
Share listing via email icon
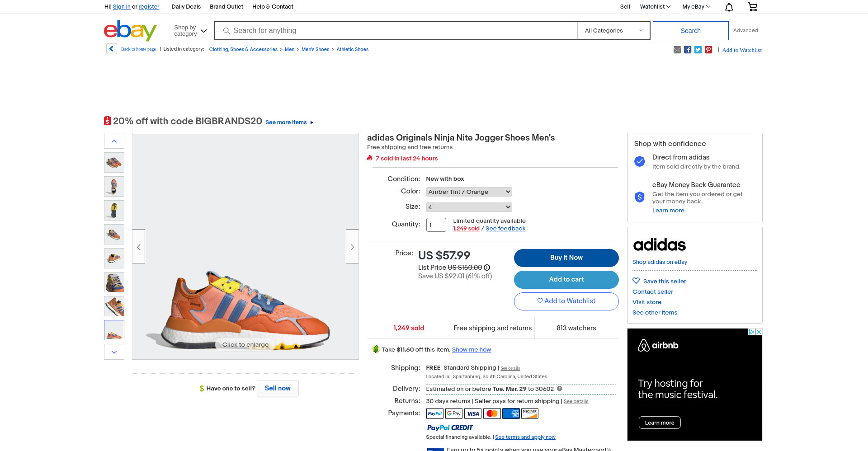click(x=677, y=50)
